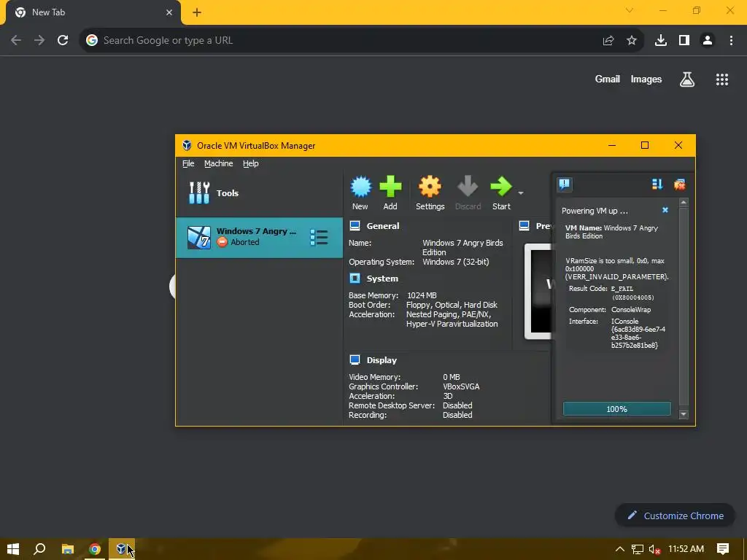Open the Help menu in VirtualBox
Screen dimensions: 747x560
pyautogui.click(x=251, y=163)
